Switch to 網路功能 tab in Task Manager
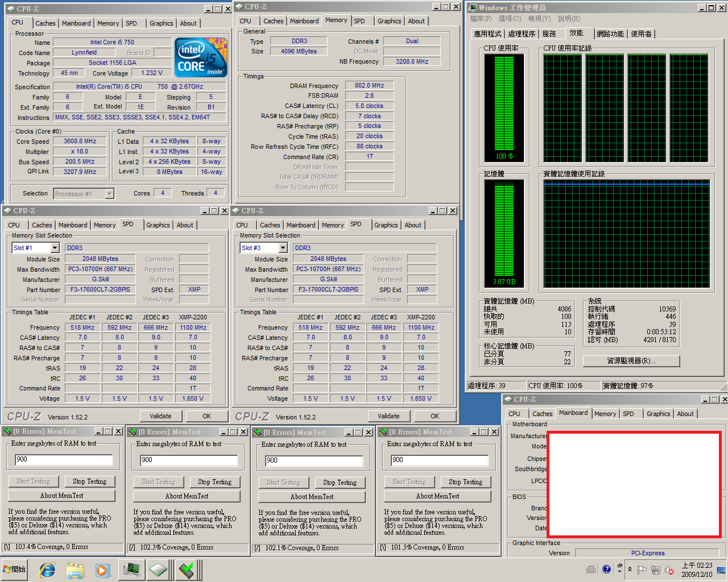Image resolution: width=728 pixels, height=582 pixels. 610,34
